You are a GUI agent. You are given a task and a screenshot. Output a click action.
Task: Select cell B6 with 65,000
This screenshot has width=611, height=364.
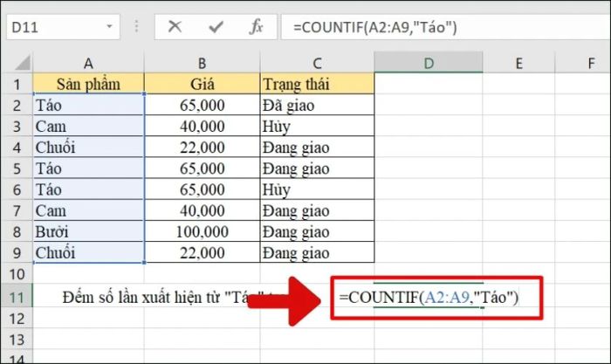[x=202, y=189]
